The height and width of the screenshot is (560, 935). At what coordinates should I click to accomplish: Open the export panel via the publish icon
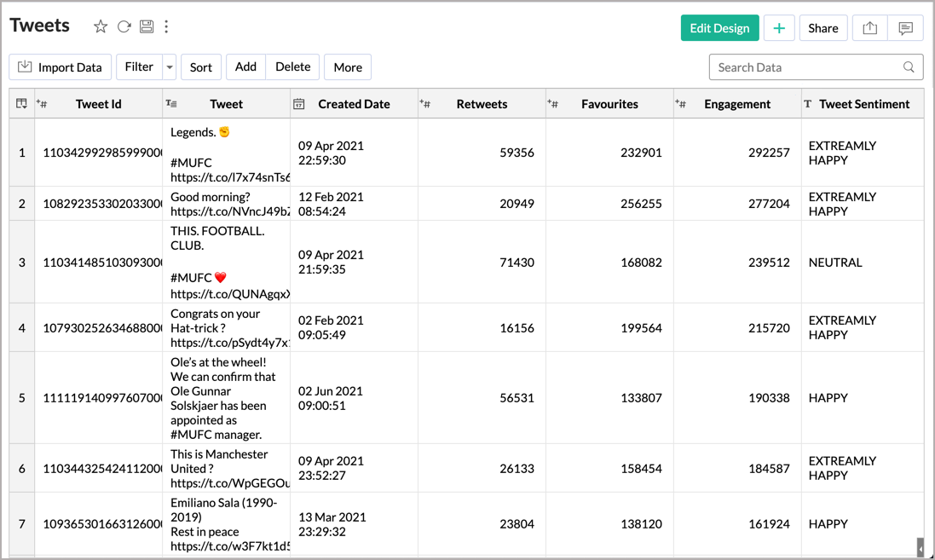pos(869,27)
